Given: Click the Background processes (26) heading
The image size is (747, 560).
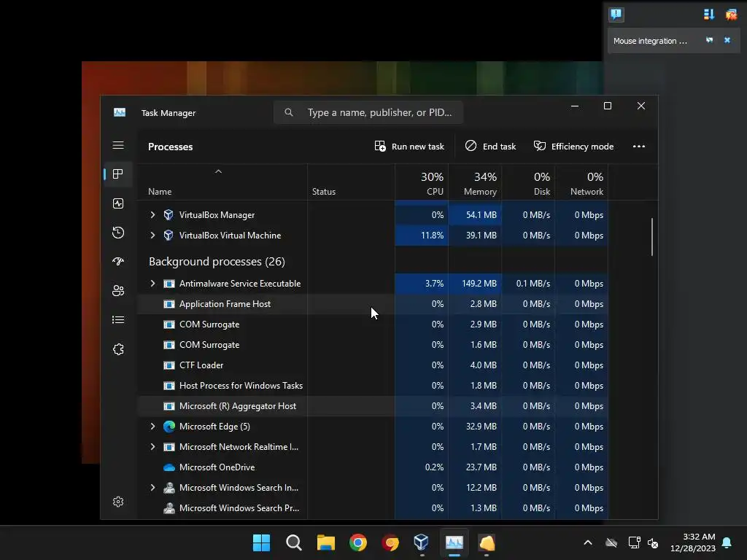Looking at the screenshot, I should (x=217, y=262).
